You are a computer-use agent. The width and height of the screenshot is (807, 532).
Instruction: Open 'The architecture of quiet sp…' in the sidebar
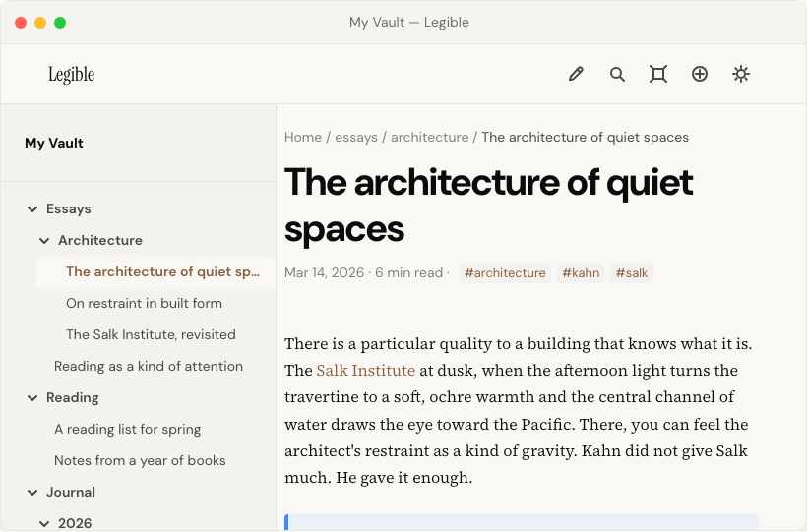(x=155, y=272)
